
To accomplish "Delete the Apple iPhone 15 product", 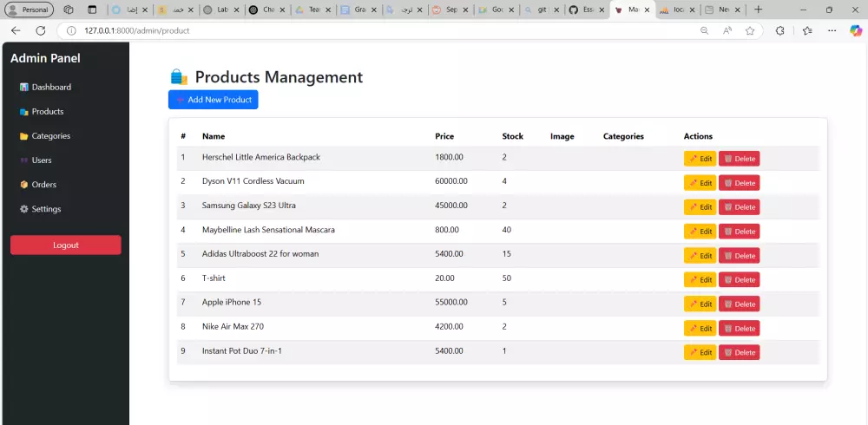I will (x=739, y=304).
